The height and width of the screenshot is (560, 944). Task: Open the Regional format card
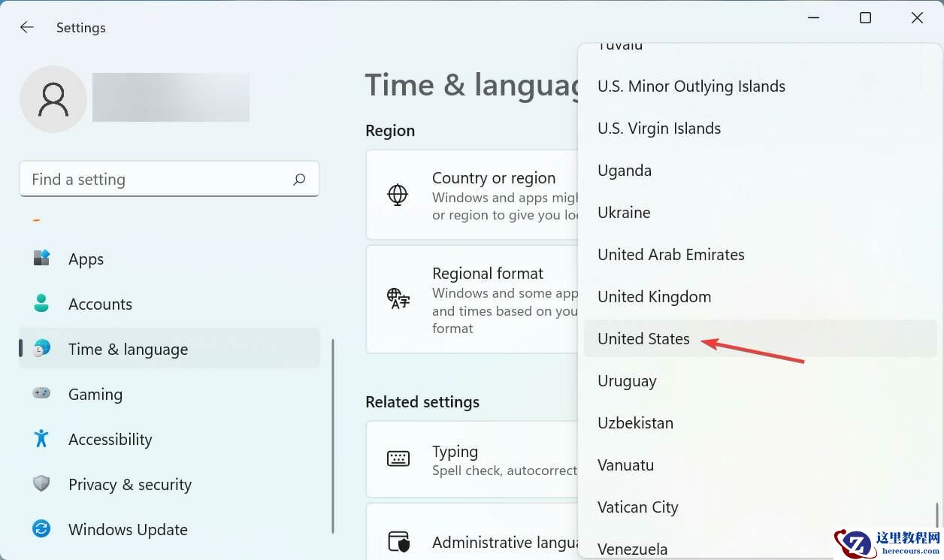pos(472,299)
